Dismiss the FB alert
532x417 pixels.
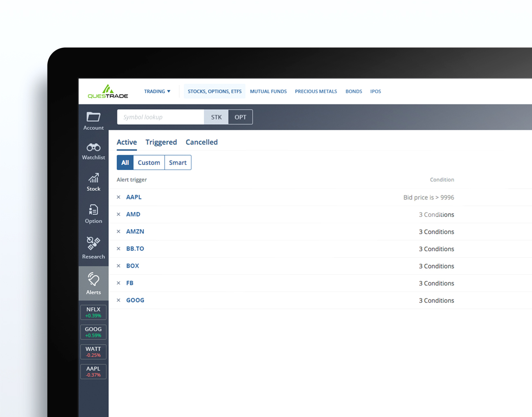tap(118, 283)
